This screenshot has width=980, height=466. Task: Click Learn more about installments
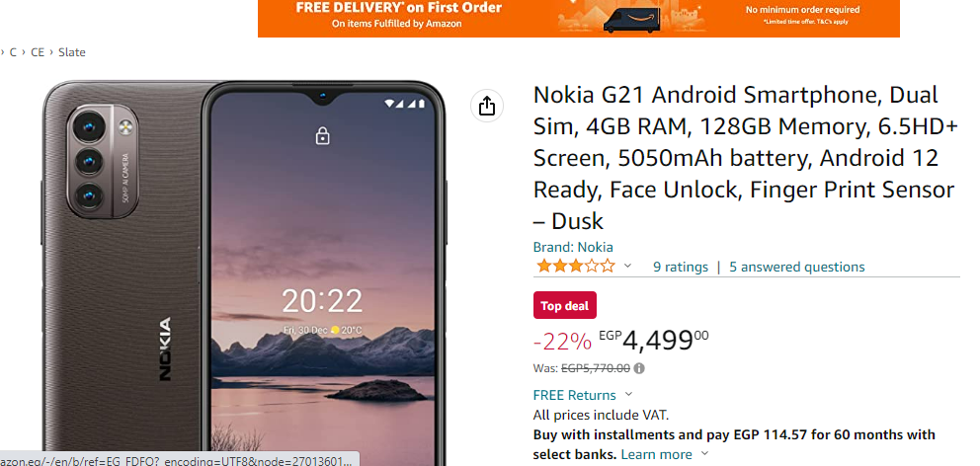click(x=656, y=455)
